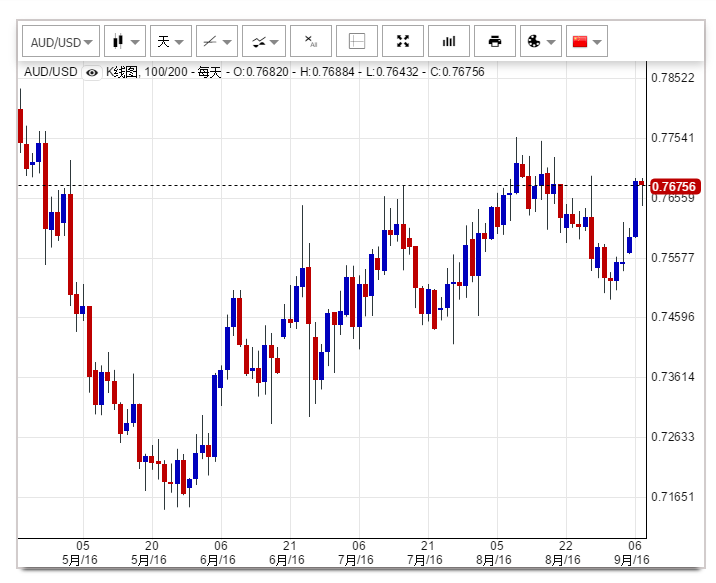716x583 pixels.
Task: Expand chart to fullscreen
Action: coord(403,42)
